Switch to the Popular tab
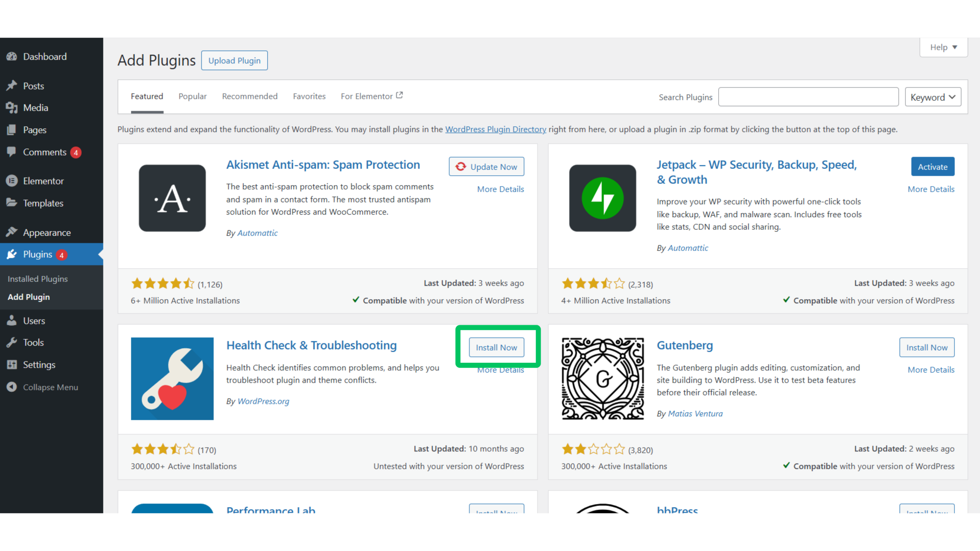The width and height of the screenshot is (980, 551). click(x=193, y=96)
